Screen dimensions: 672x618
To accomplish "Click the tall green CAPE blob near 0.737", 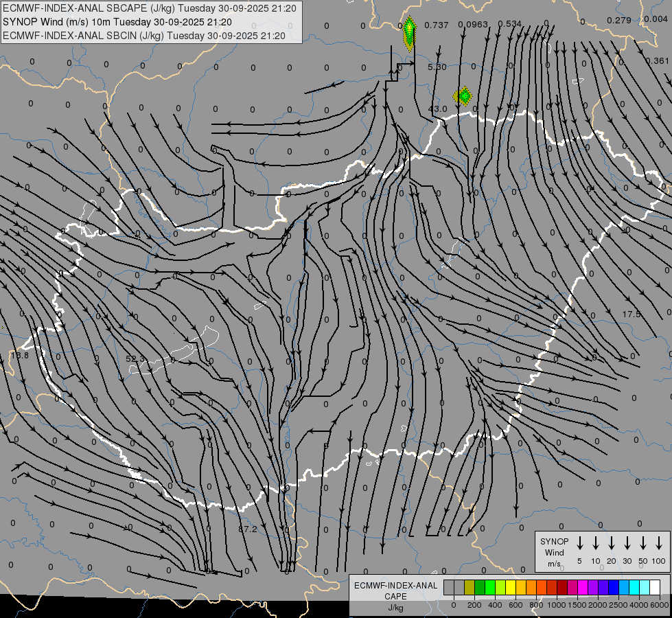I will [410, 34].
